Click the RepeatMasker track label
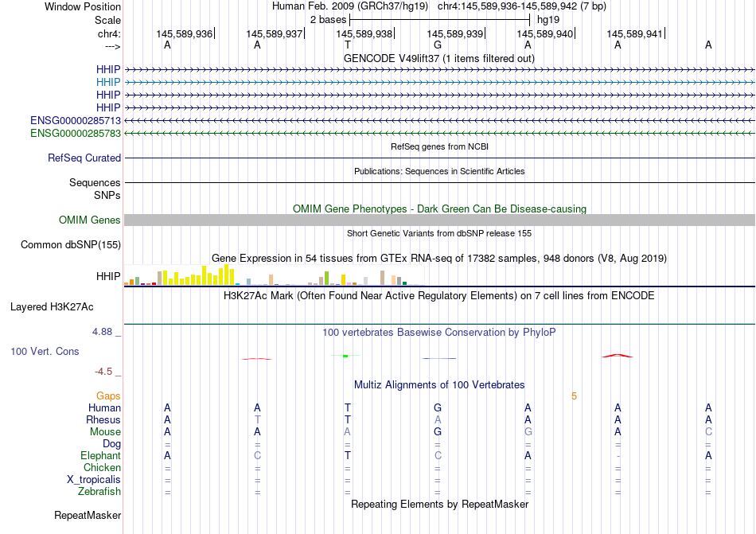The height and width of the screenshot is (534, 756). click(88, 516)
